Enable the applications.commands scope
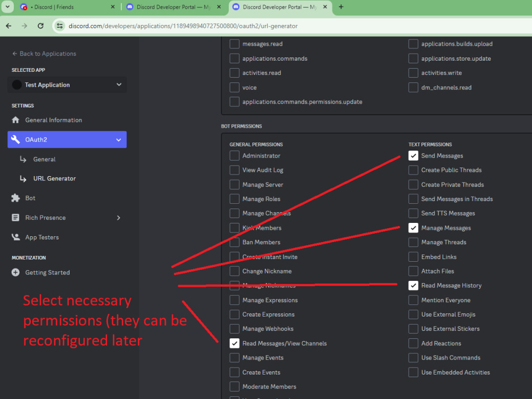The height and width of the screenshot is (399, 532). pyautogui.click(x=235, y=59)
